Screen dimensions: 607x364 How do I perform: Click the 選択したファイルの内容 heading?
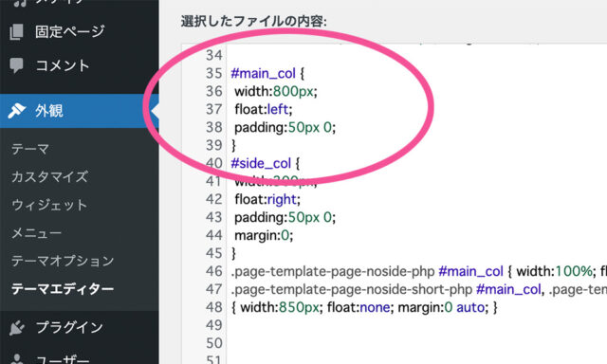(x=254, y=21)
